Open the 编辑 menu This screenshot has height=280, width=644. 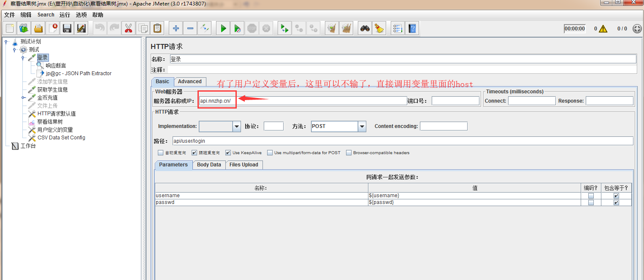coord(26,15)
